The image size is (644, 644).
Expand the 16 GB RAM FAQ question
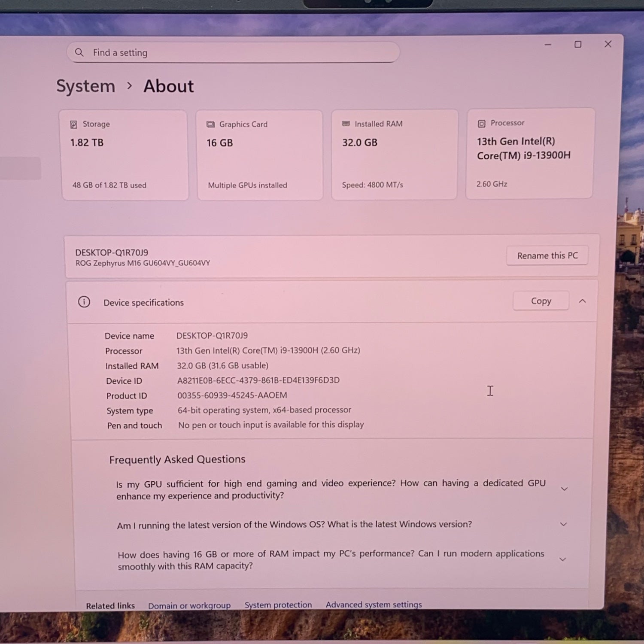[x=562, y=559]
